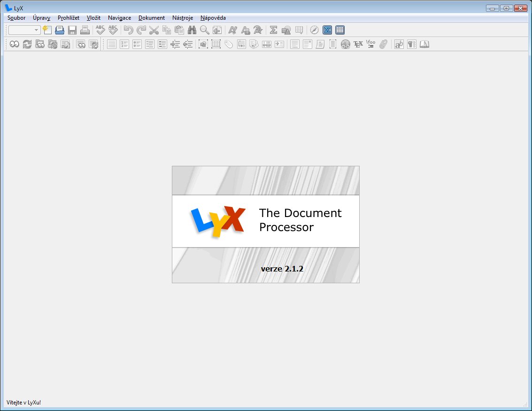Undo the last action

(x=128, y=30)
